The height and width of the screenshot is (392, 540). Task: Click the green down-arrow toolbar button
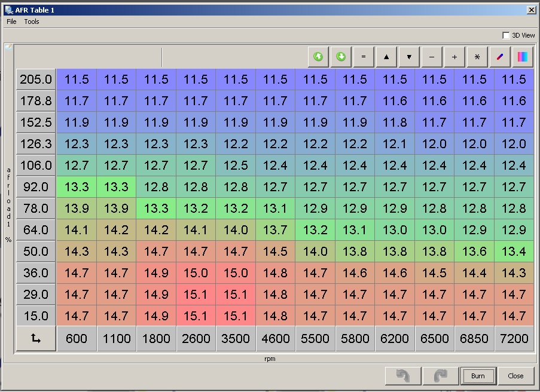(341, 57)
